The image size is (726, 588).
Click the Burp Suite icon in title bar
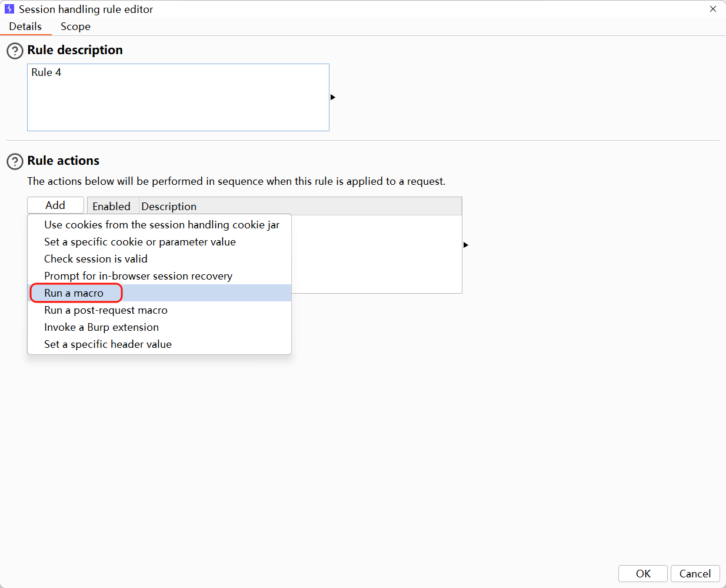coord(9,9)
